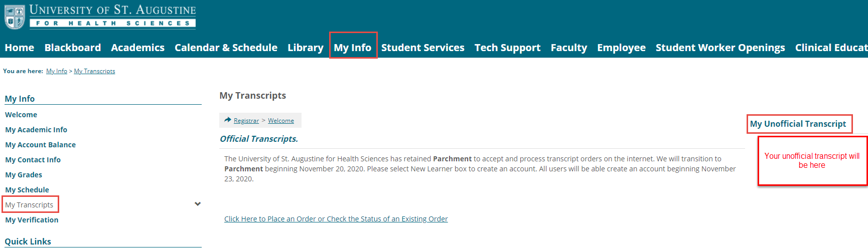Click the My Transcripts breadcrumb link

pos(94,71)
